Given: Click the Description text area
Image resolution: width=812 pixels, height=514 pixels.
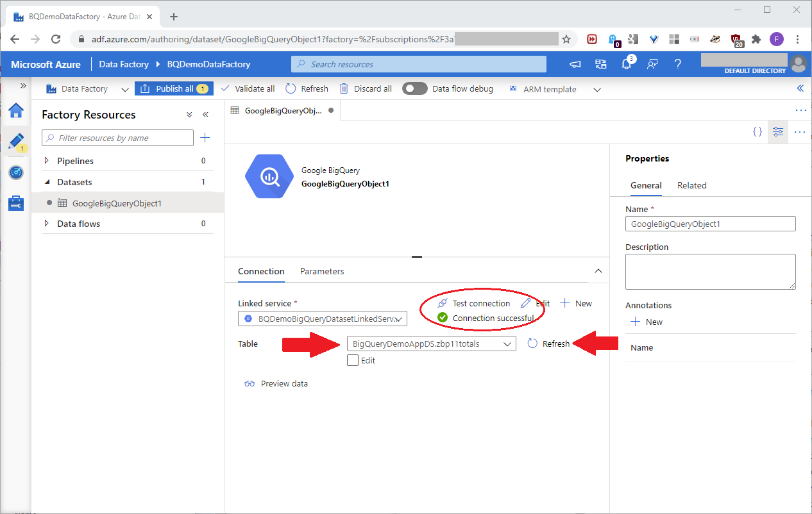Looking at the screenshot, I should (x=711, y=272).
